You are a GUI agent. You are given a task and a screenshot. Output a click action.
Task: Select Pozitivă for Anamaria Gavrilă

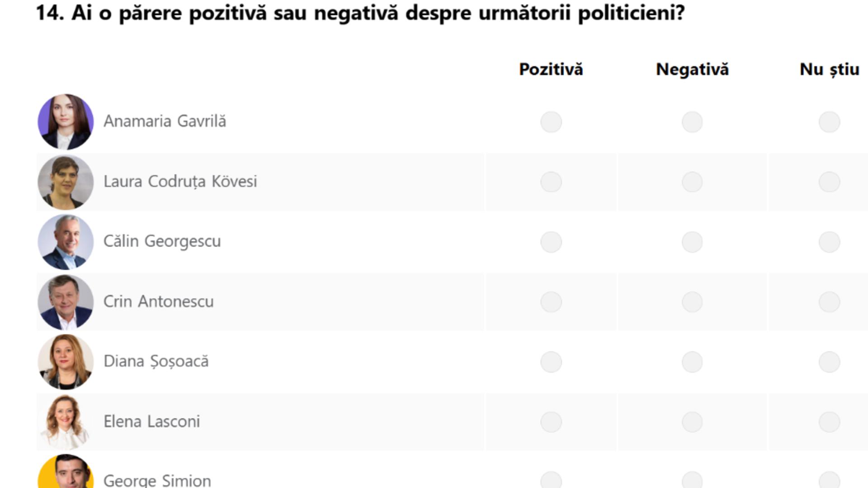552,122
